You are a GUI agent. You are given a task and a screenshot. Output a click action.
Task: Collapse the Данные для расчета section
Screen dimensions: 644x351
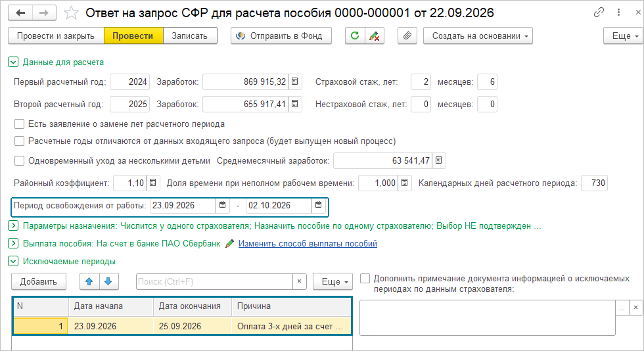[x=13, y=62]
